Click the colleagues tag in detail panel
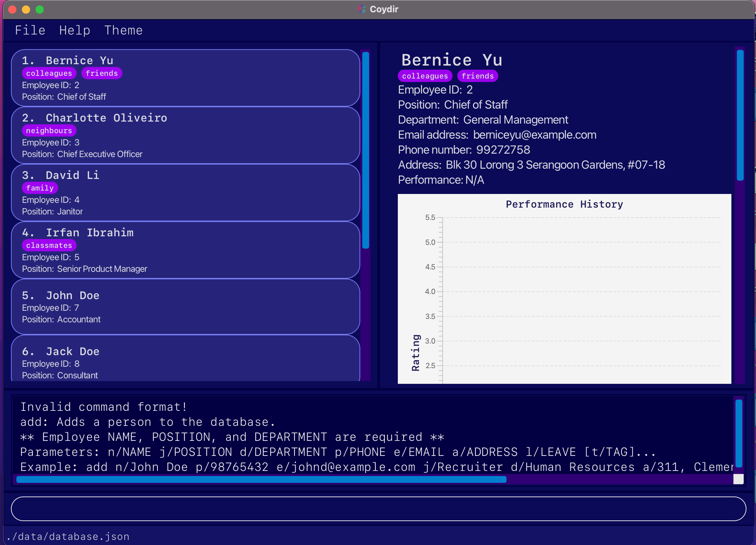756x545 pixels. [425, 76]
